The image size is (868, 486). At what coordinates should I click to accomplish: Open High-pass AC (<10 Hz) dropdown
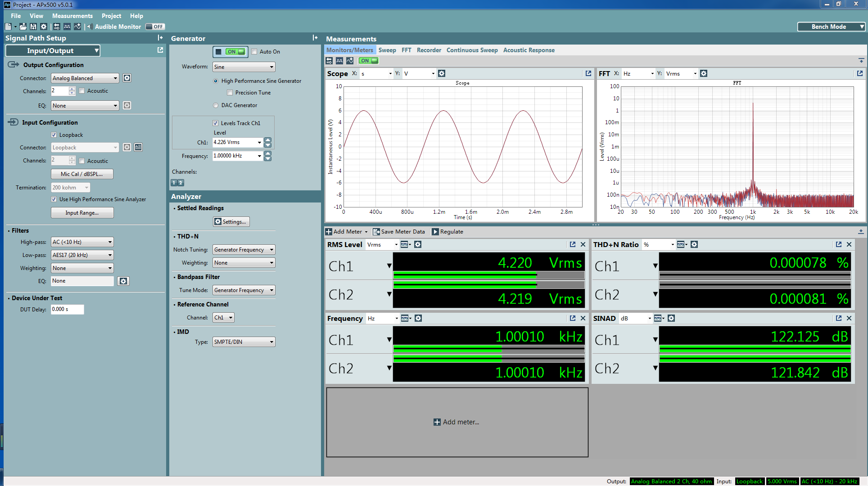pos(82,242)
